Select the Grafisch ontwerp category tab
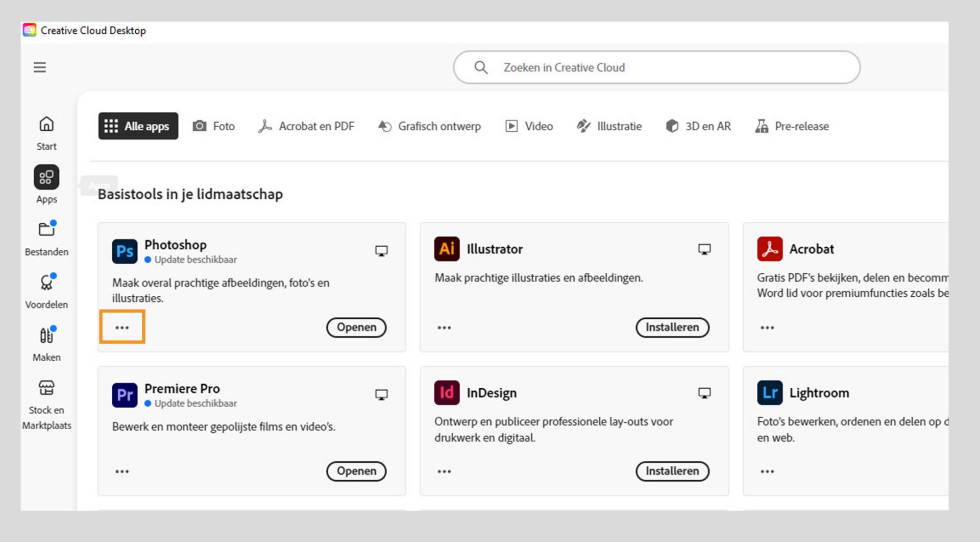 coord(429,126)
